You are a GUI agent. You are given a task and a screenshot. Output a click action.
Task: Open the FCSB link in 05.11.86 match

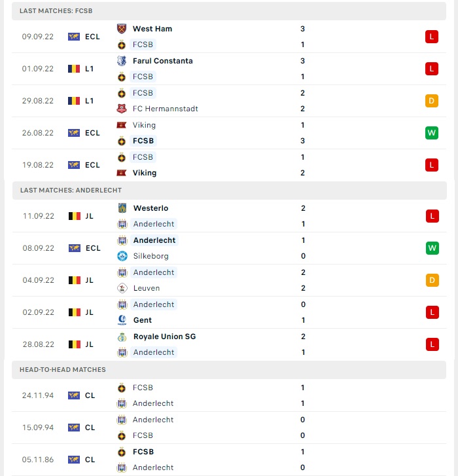(x=143, y=452)
